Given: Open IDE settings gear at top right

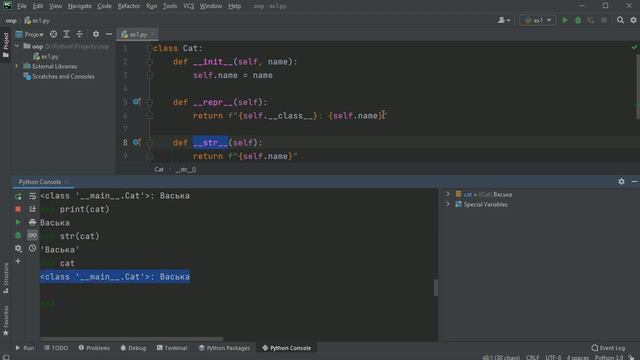Looking at the screenshot, I should pos(633,20).
